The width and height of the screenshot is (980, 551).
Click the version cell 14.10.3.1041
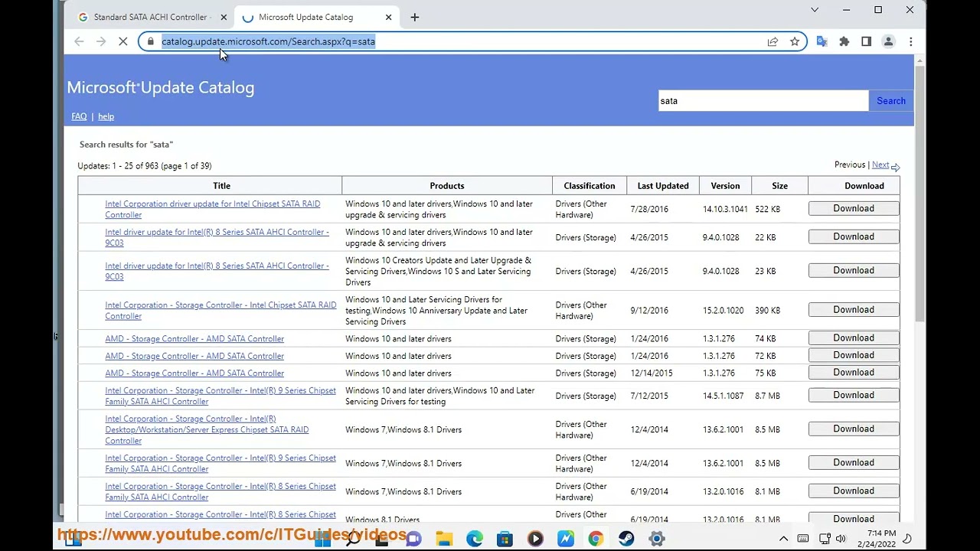[x=725, y=209]
